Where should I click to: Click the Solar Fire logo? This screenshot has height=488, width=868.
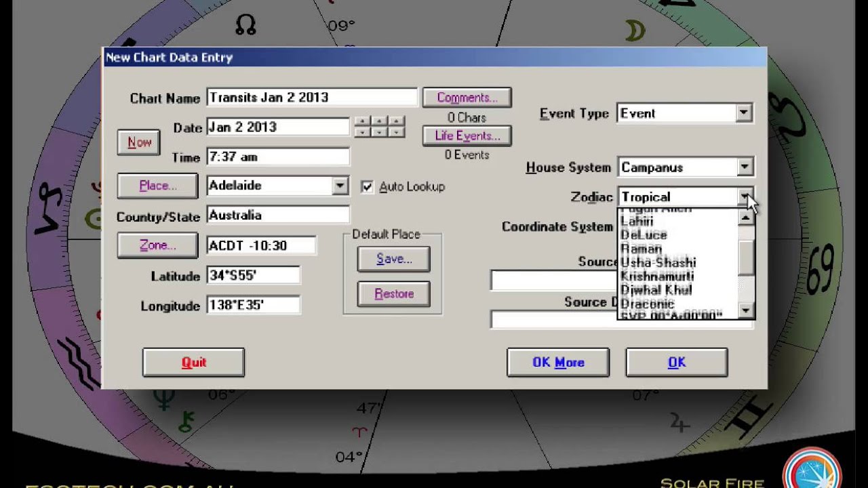(x=811, y=468)
